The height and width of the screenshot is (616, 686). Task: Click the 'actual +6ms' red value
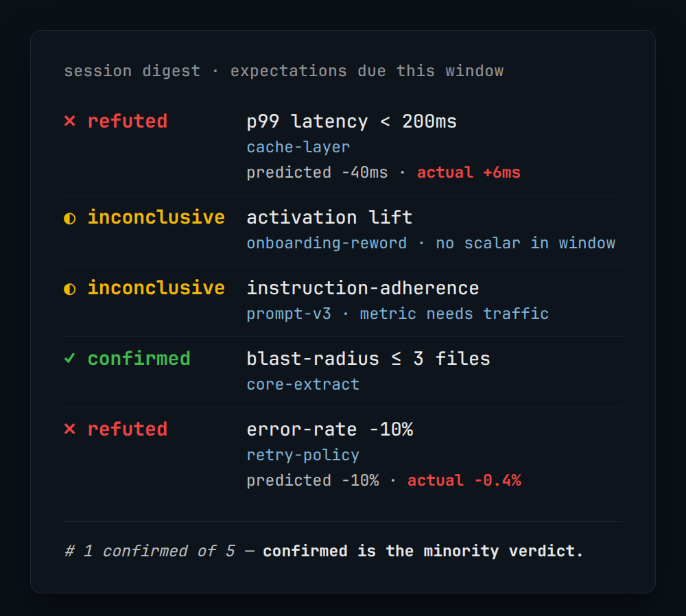[x=469, y=172]
